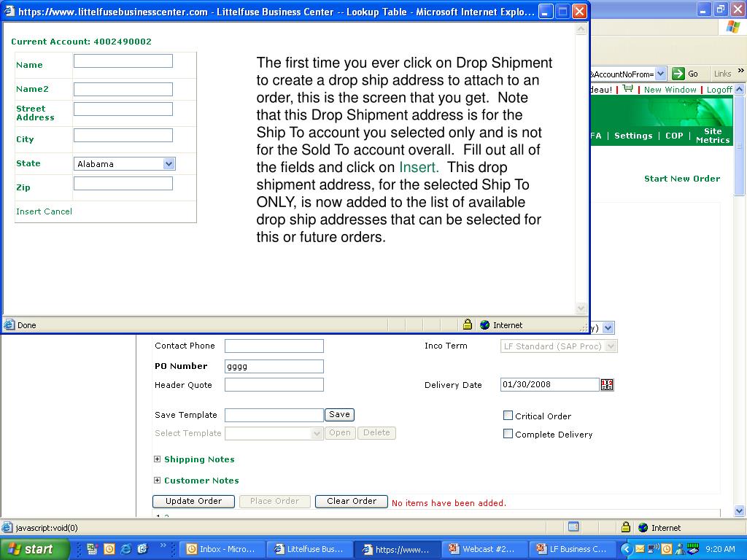Click the Internet zone globe in popup status bar
The height and width of the screenshot is (560, 747).
[485, 325]
